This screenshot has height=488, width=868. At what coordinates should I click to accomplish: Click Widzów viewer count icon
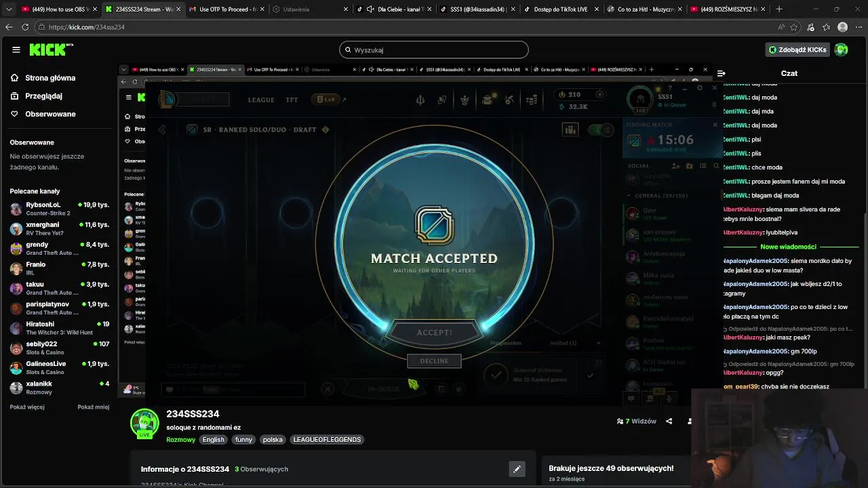pos(620,421)
